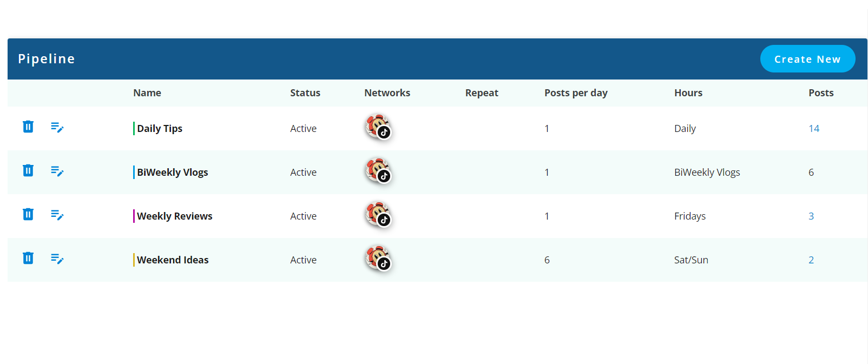Click the Daily Tips network avatar

(x=378, y=127)
